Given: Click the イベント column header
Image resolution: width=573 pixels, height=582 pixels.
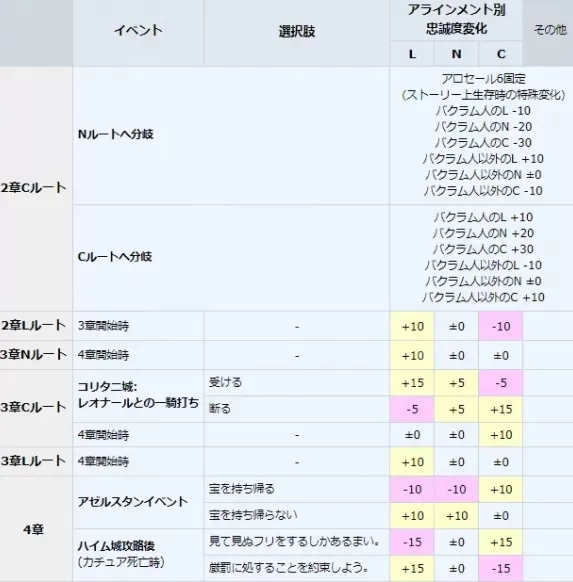Looking at the screenshot, I should pyautogui.click(x=138, y=30).
